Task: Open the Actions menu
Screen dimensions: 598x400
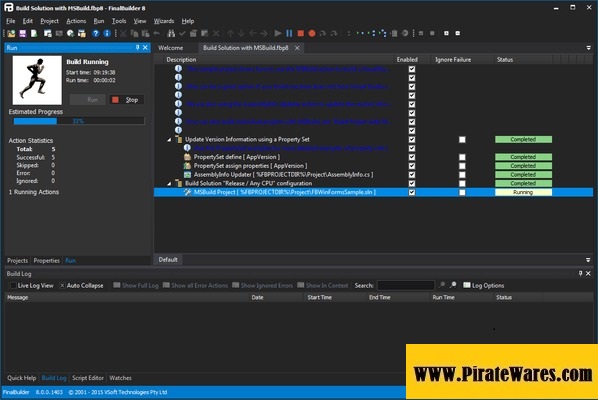Action: [x=76, y=21]
